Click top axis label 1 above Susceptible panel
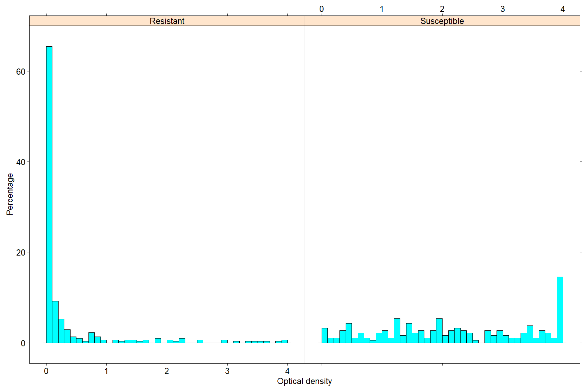 [382, 9]
